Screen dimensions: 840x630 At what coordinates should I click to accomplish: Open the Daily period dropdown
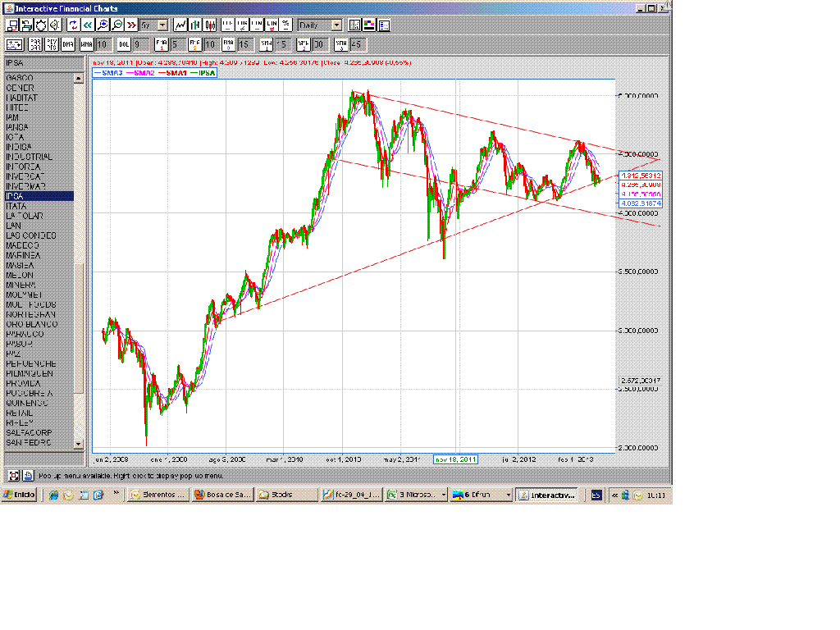click(x=320, y=25)
